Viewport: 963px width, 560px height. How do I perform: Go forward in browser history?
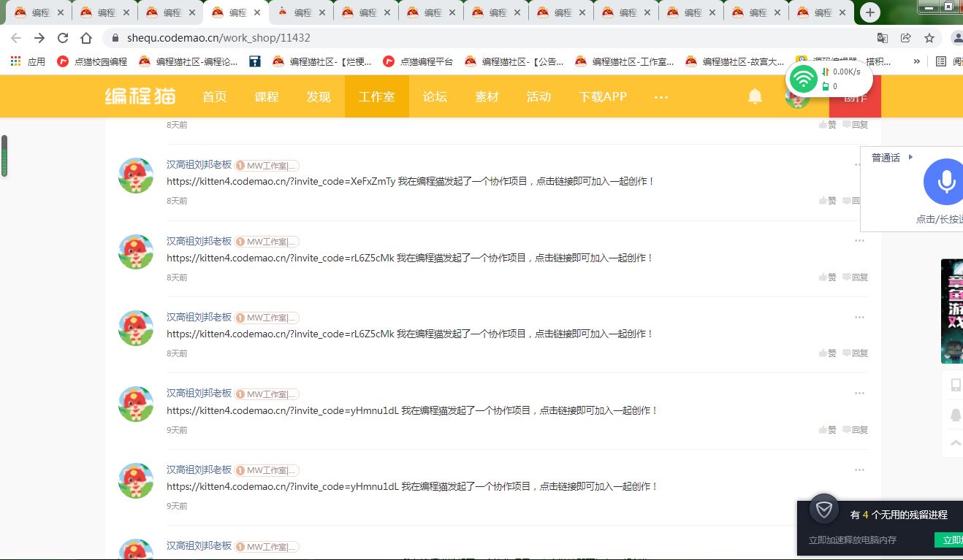click(39, 38)
